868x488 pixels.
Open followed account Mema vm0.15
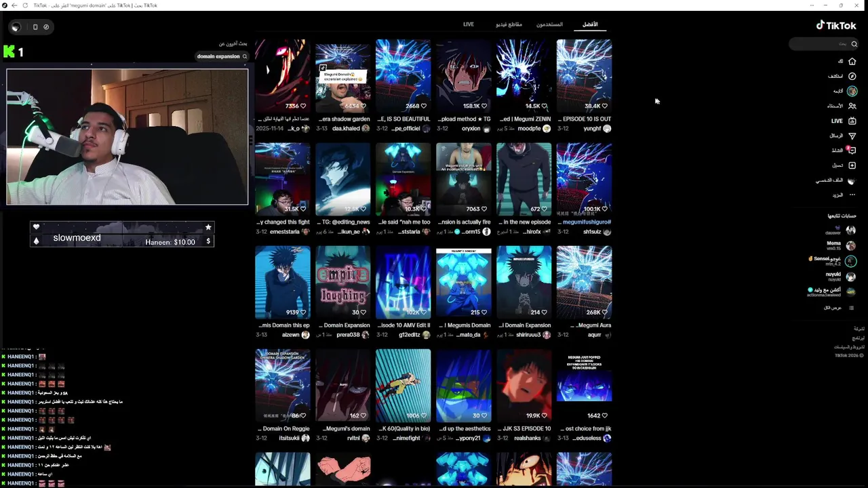(x=840, y=245)
